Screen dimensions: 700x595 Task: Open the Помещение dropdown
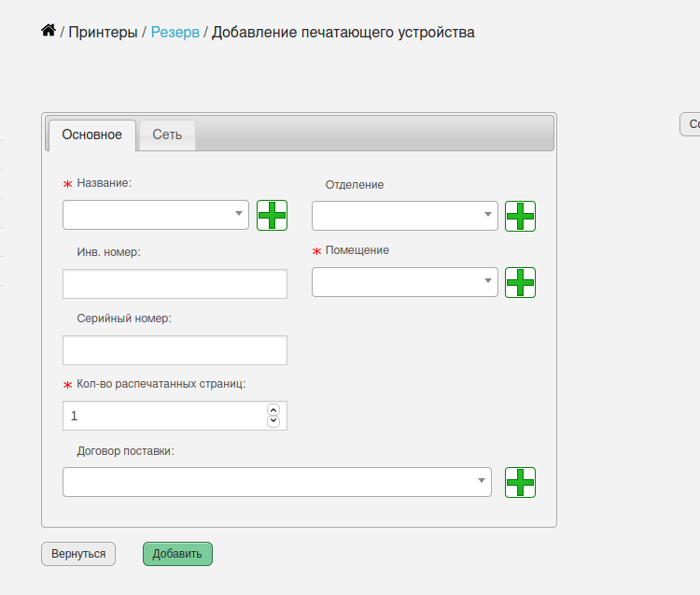tap(405, 282)
